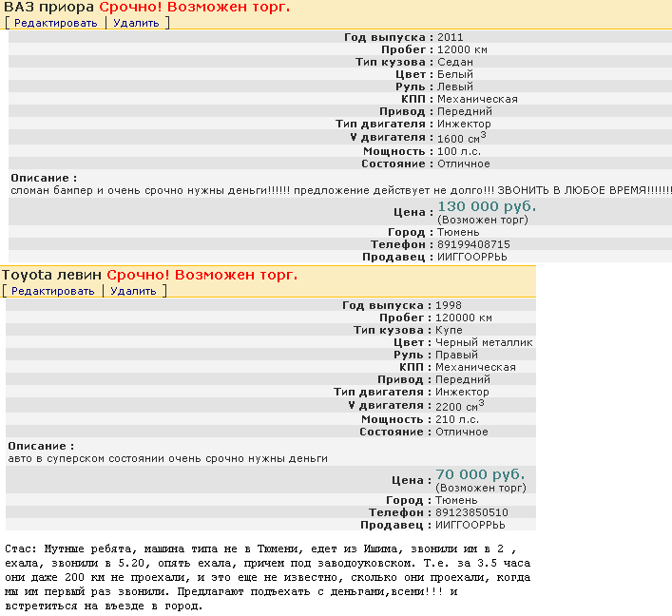Click steering value Левый
The image size is (672, 616).
coord(455,87)
